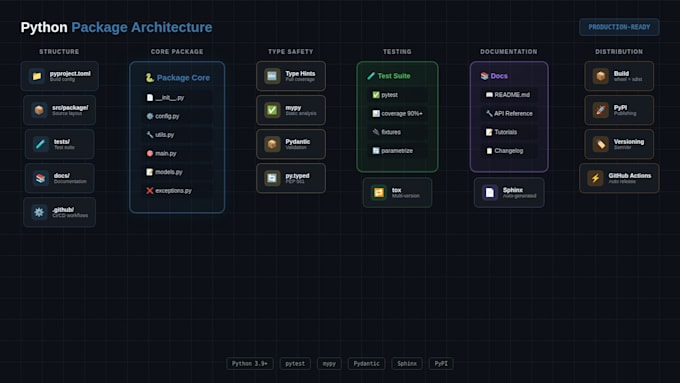
Task: Click the CORE PACKAGE column header
Action: point(177,52)
